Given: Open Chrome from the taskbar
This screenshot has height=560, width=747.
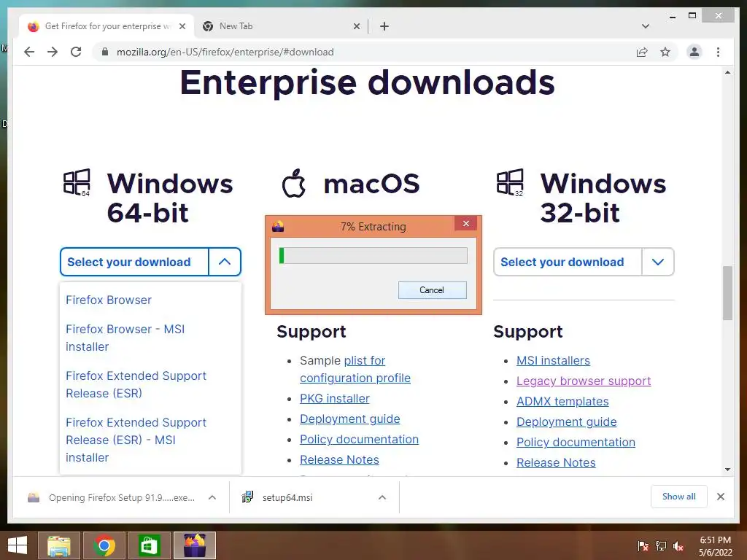Looking at the screenshot, I should point(104,545).
